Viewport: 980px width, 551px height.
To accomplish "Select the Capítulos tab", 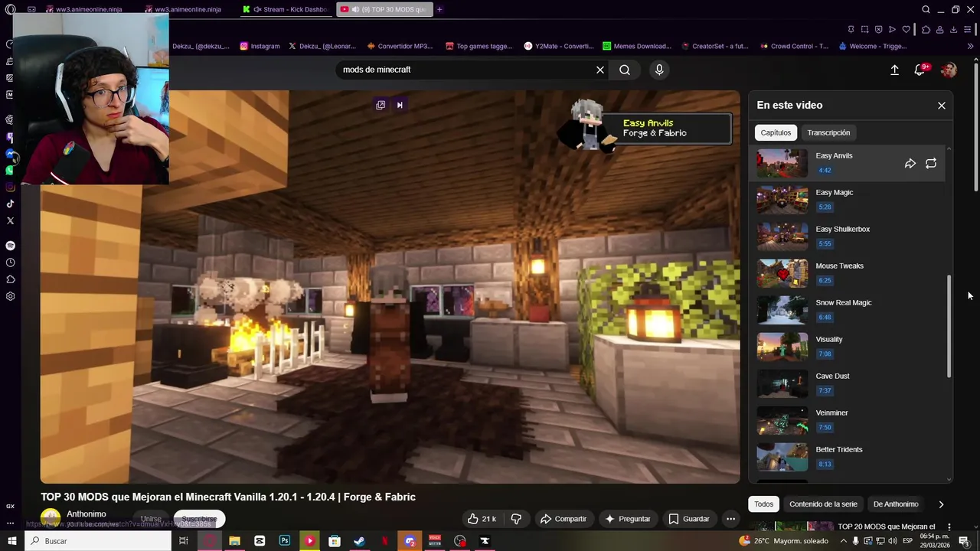I will tap(776, 132).
